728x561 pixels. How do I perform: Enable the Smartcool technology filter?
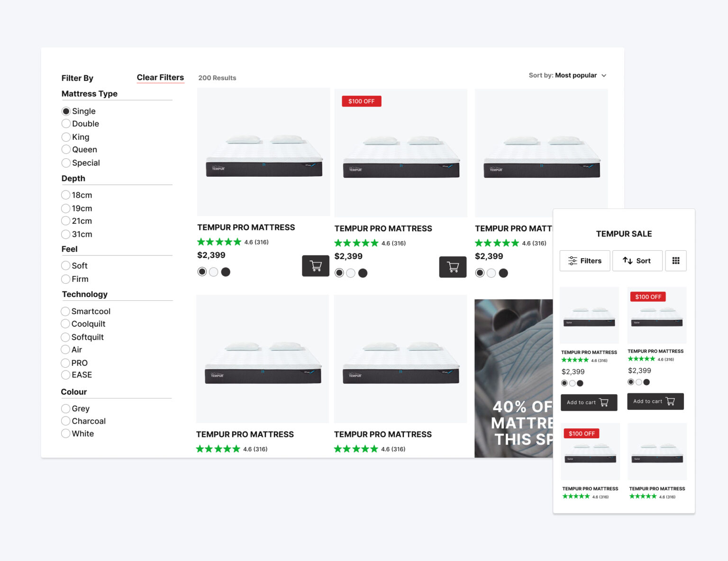[x=65, y=311]
